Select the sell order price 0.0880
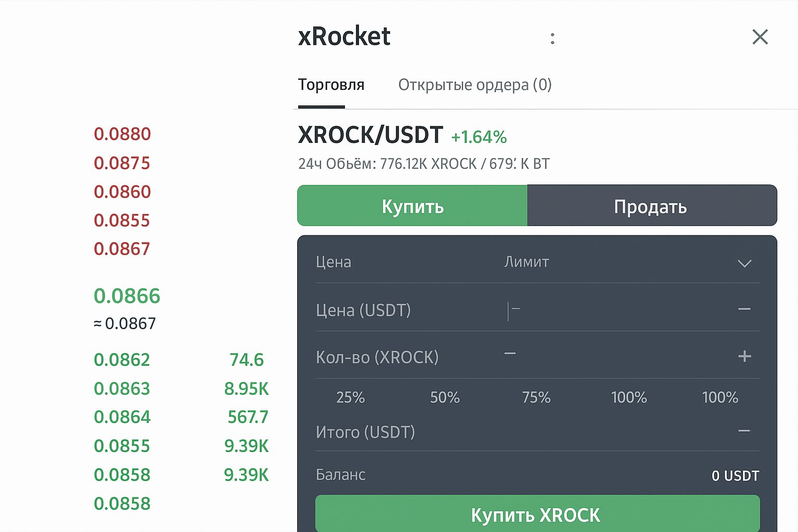 coord(122,134)
